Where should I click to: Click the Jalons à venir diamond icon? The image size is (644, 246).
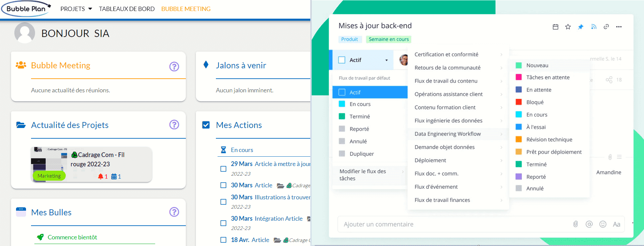coord(206,65)
